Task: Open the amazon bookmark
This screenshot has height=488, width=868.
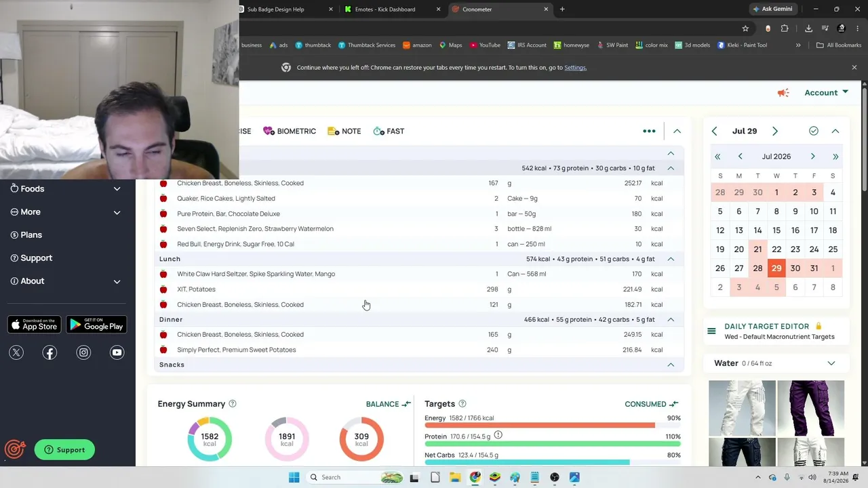Action: [417, 45]
